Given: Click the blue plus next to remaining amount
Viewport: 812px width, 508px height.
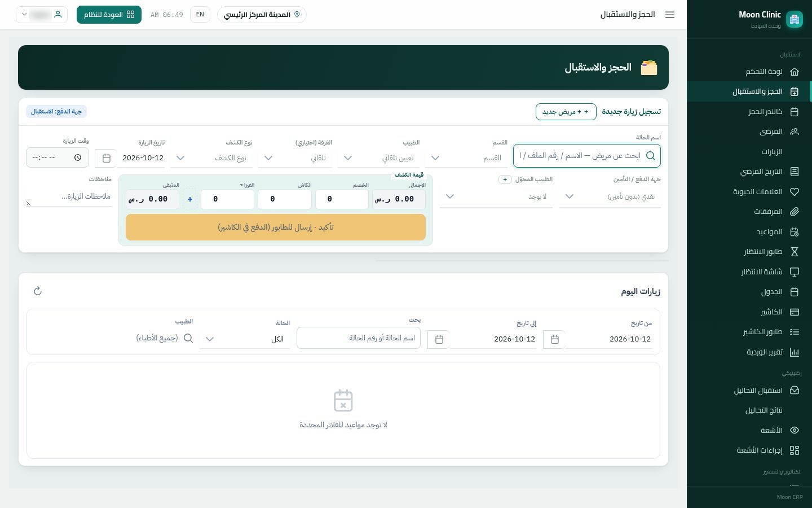Looking at the screenshot, I should point(190,199).
